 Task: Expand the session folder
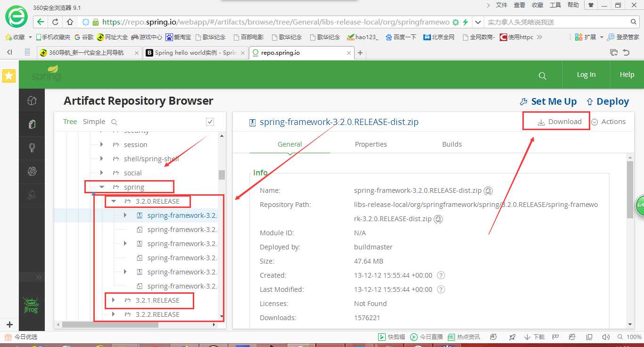[101, 144]
